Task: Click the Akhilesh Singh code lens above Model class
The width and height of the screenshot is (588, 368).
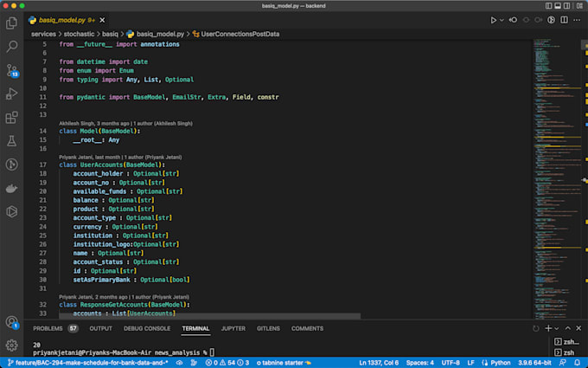Action: (x=125, y=124)
